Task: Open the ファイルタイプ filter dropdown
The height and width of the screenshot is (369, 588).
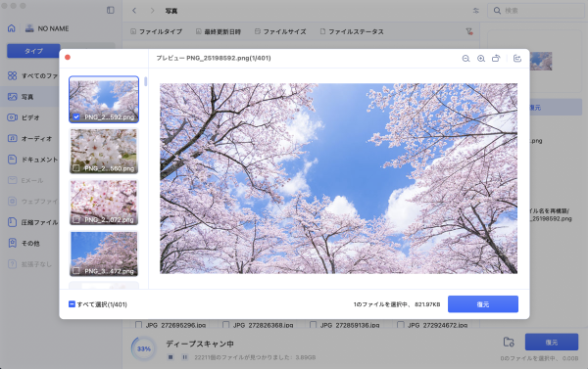Action: coord(156,32)
